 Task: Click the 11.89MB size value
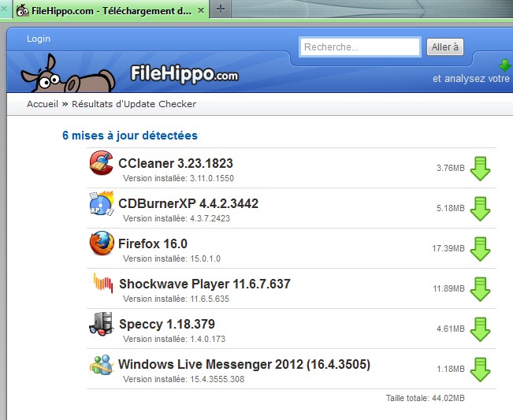(449, 289)
